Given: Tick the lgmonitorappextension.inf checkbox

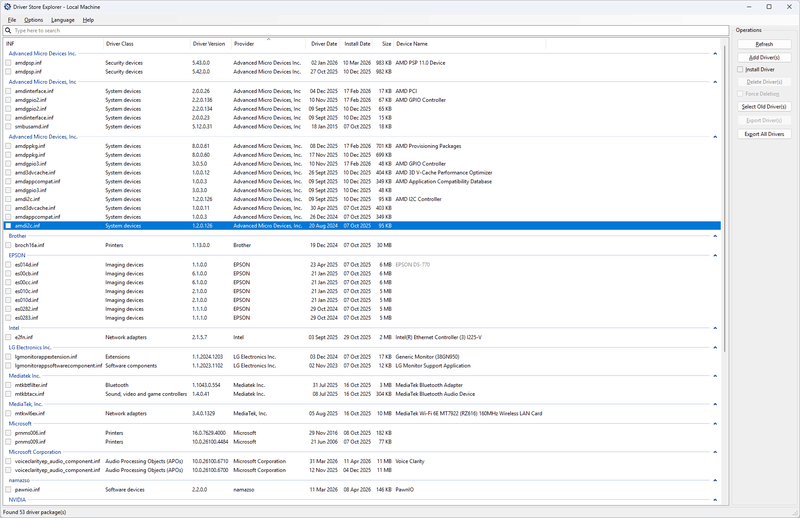Looking at the screenshot, I should 8,357.
